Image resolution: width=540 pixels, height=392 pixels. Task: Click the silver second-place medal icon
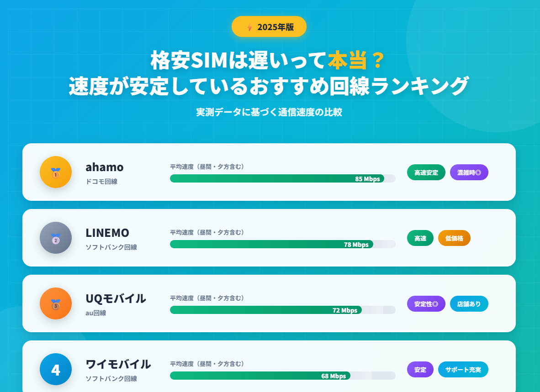click(x=56, y=238)
